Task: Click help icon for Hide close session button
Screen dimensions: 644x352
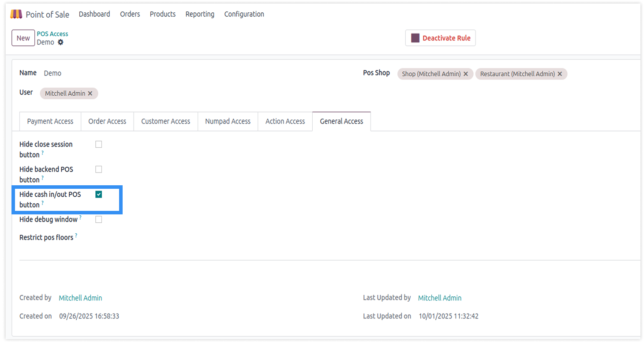Action: 43,153
